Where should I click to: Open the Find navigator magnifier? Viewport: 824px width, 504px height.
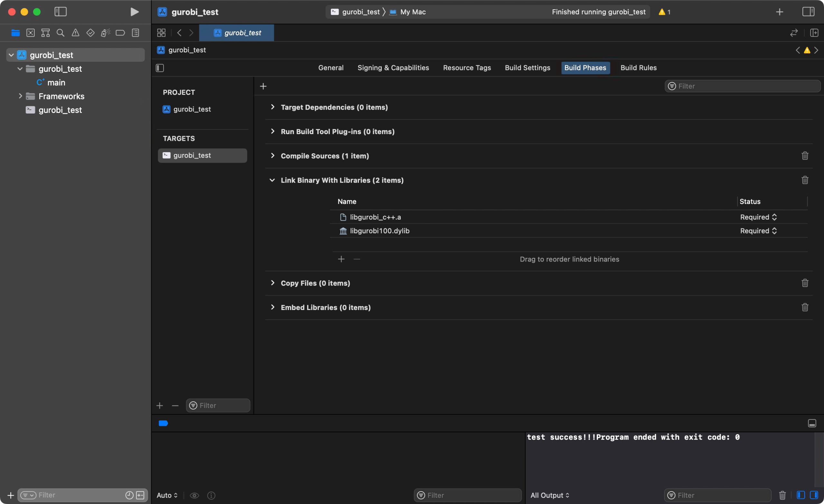coord(61,33)
